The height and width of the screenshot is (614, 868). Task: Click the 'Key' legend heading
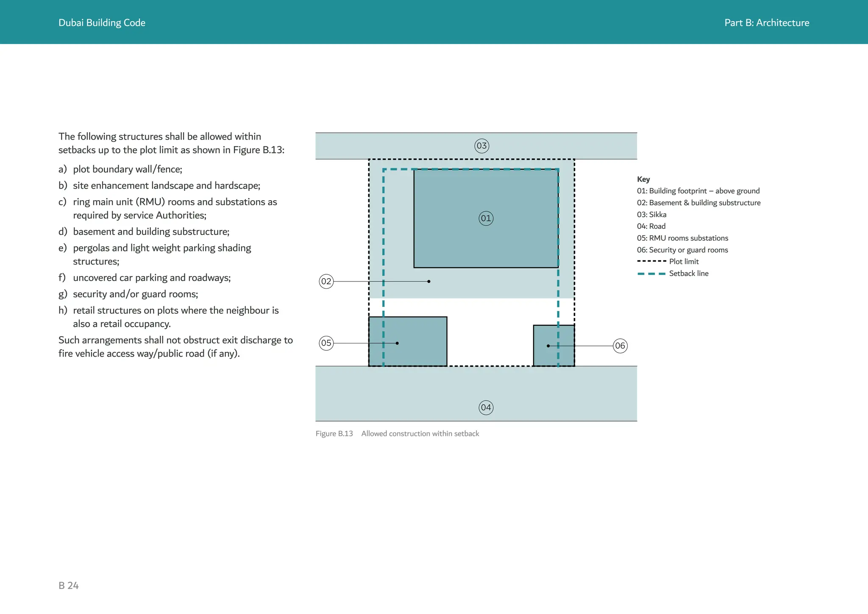[643, 179]
